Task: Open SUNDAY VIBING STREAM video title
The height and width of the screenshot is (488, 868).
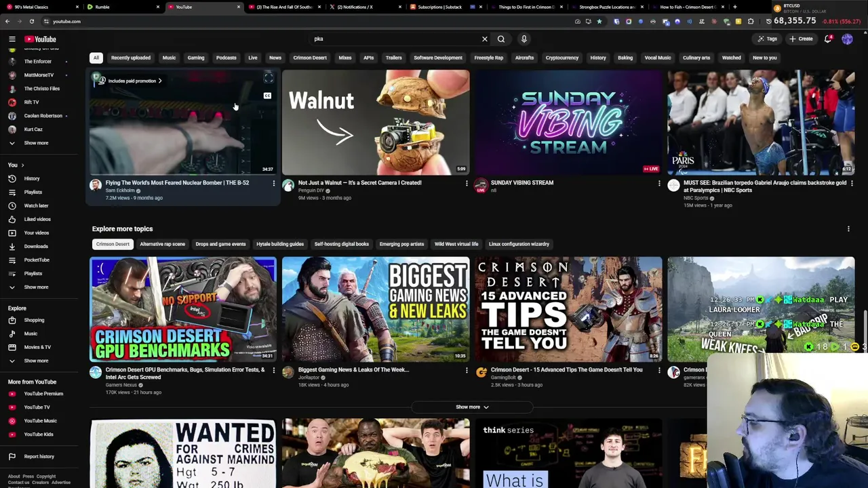Action: (522, 183)
